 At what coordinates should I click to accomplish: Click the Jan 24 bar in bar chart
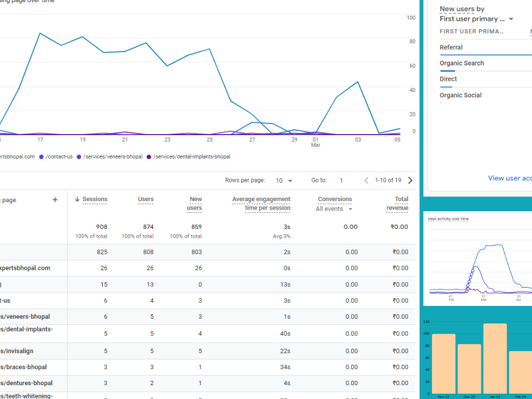click(495, 358)
